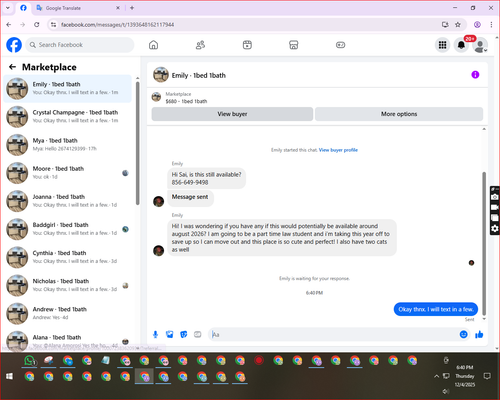Click Emily's long message about August 2026
Viewport: 500px width, 400px height.
pyautogui.click(x=282, y=238)
